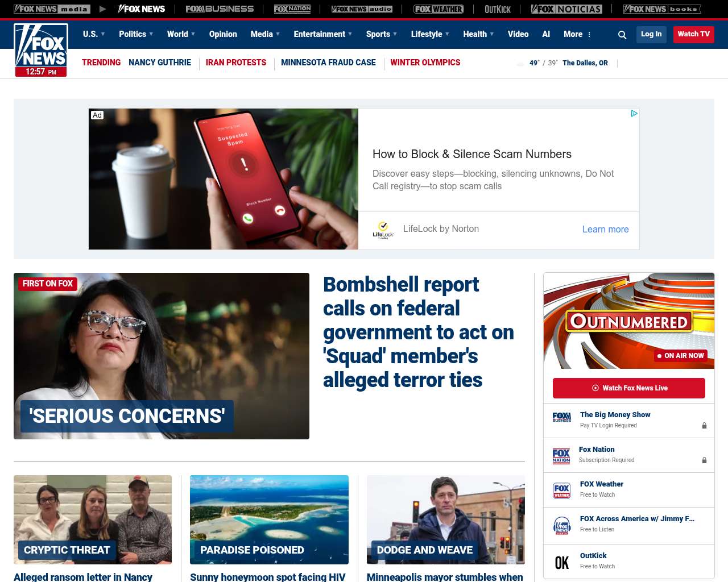
Task: Click the Watch TV button
Action: 693,34
